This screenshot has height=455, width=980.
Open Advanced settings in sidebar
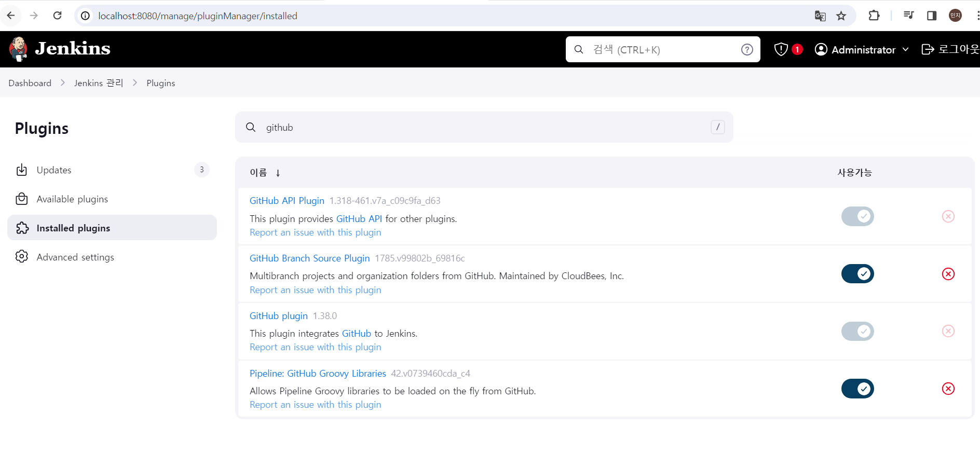pyautogui.click(x=112, y=257)
